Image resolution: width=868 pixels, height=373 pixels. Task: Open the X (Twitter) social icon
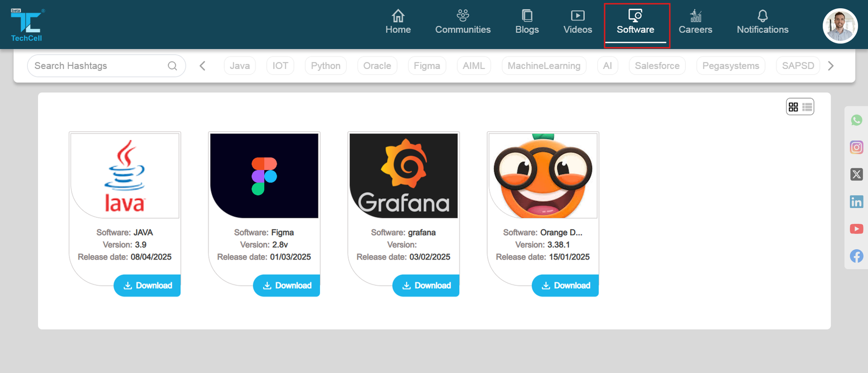pyautogui.click(x=856, y=174)
